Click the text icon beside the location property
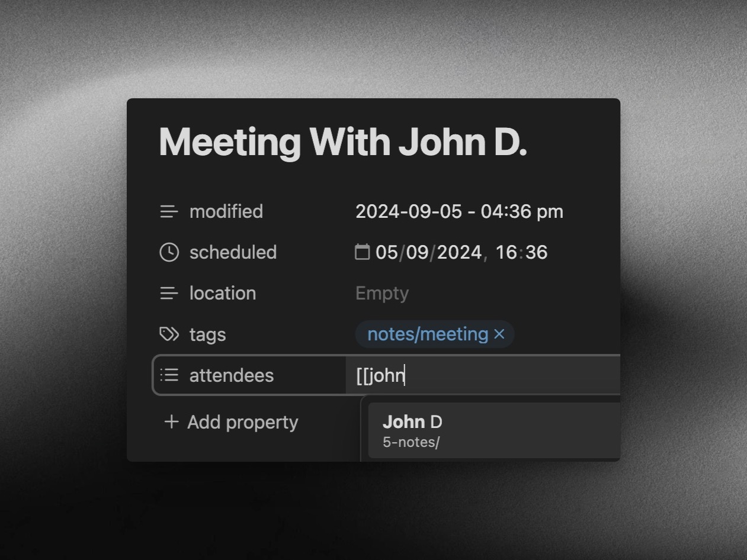747x560 pixels. (x=169, y=293)
